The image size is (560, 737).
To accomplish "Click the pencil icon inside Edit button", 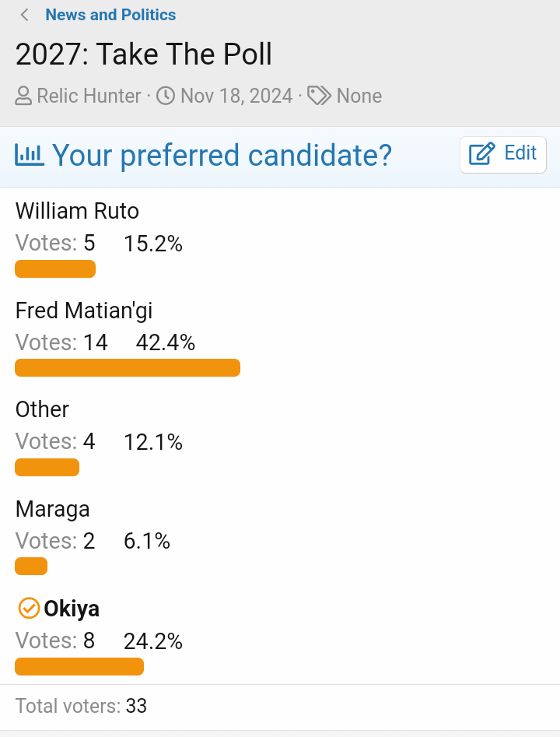I will click(x=482, y=153).
